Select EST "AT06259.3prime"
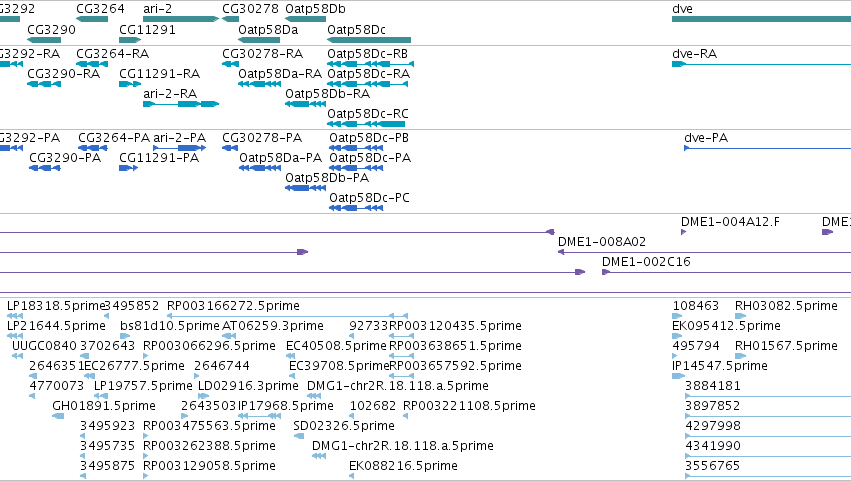Screen dimensions: 851x481 click(x=273, y=326)
